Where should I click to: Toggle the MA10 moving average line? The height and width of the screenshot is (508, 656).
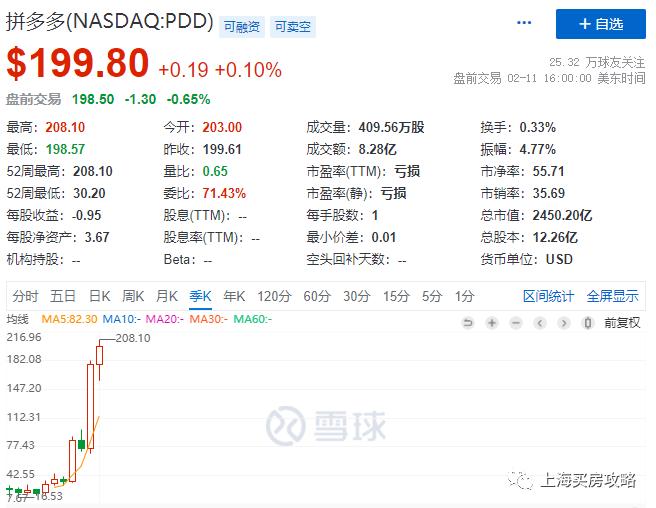pyautogui.click(x=119, y=319)
